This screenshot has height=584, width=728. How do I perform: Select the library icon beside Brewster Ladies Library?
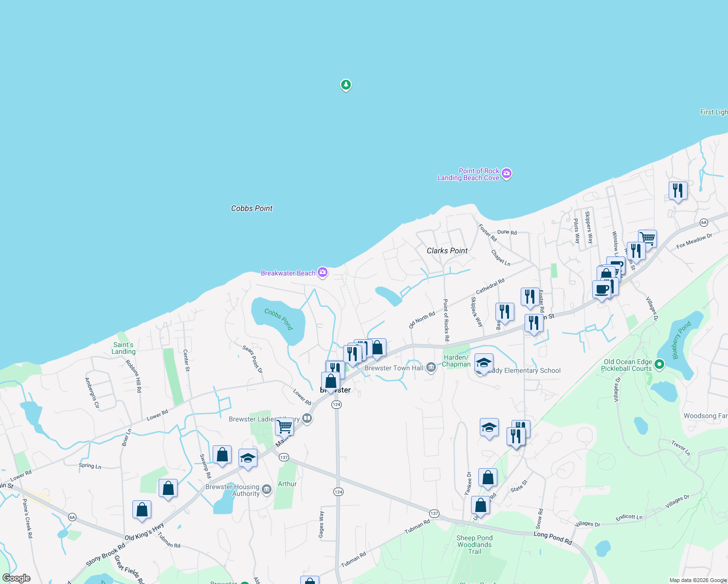(307, 419)
